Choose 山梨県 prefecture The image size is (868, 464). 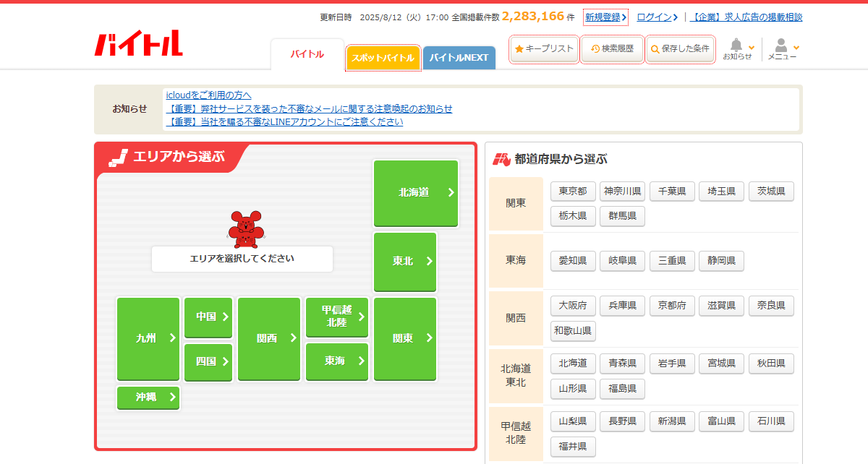pos(573,421)
